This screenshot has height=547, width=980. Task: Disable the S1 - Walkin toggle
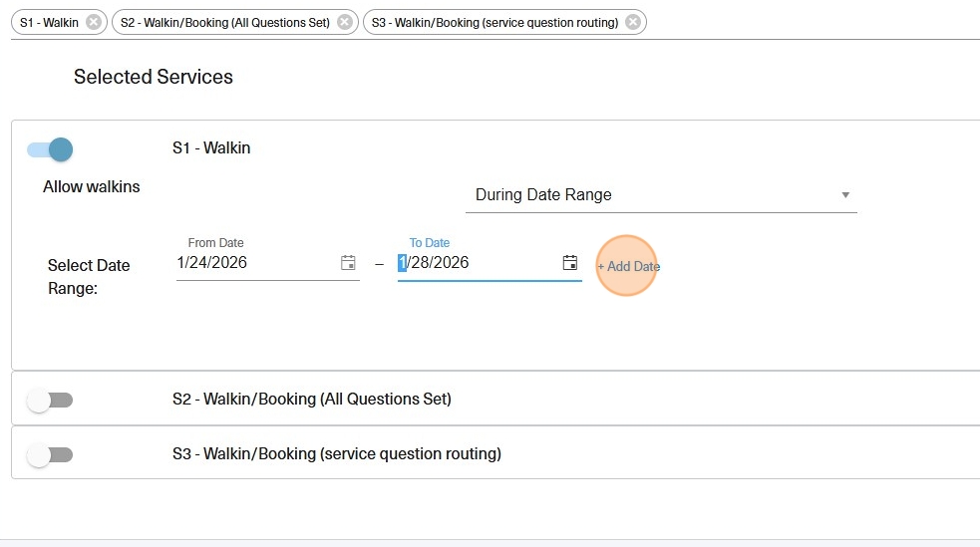pos(51,149)
